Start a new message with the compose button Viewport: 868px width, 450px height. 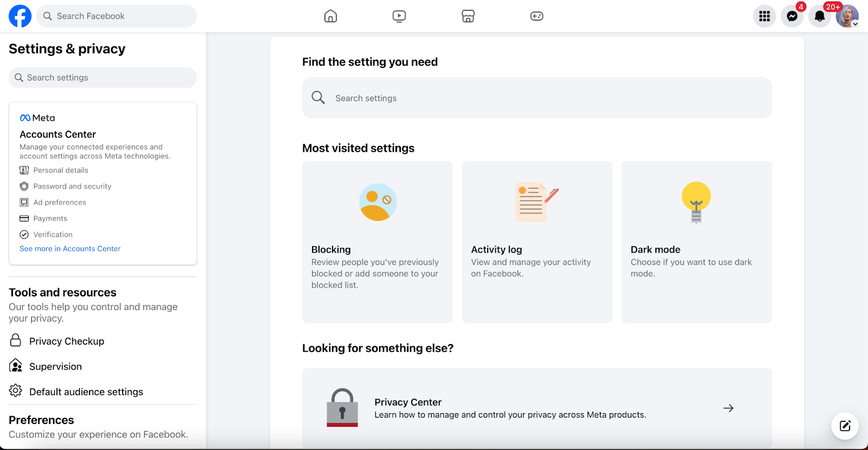pos(845,426)
